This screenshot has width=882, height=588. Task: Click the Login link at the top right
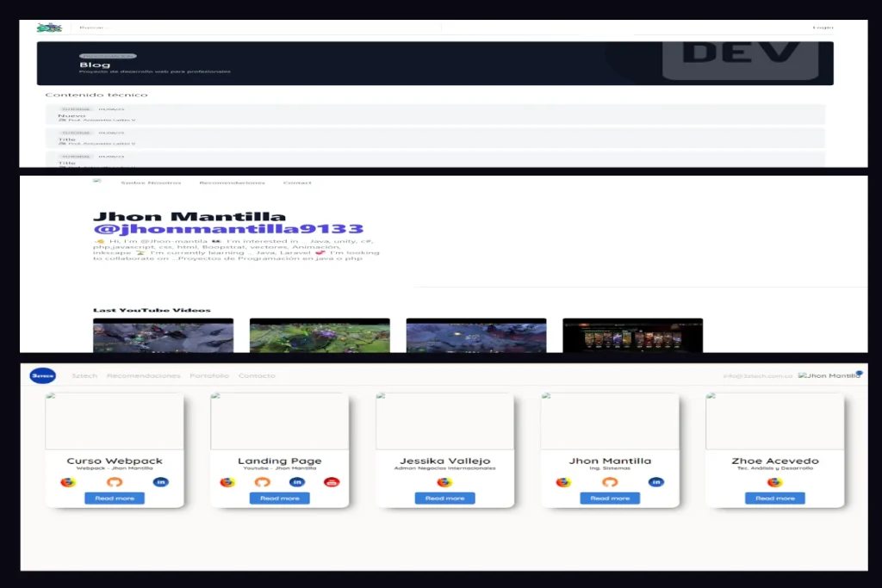(823, 27)
